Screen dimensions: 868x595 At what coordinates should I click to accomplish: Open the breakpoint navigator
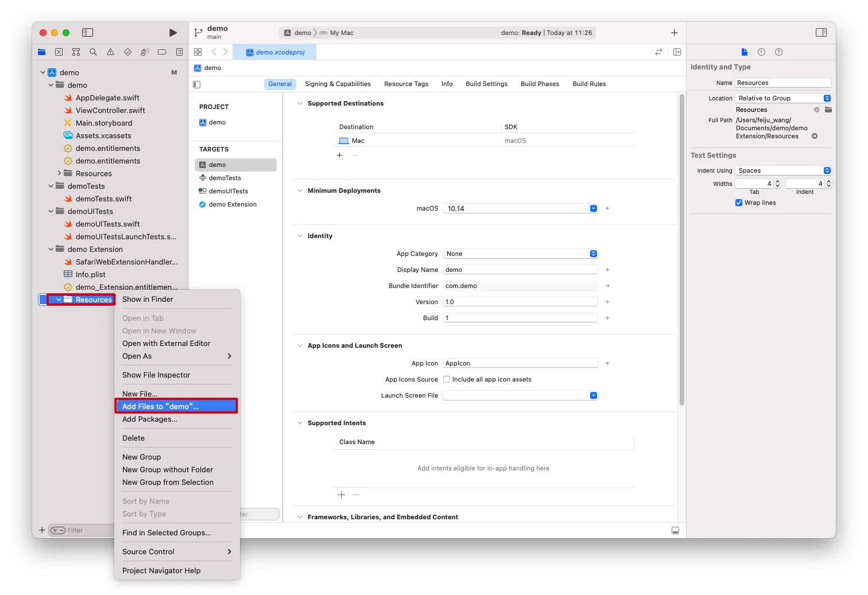162,52
